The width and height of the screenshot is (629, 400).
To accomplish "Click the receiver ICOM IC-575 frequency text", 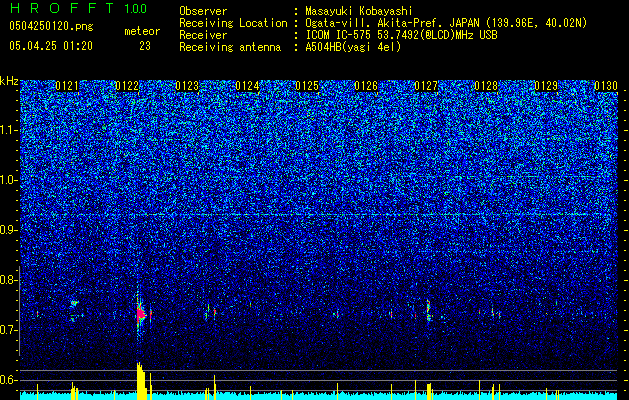I will (x=401, y=35).
